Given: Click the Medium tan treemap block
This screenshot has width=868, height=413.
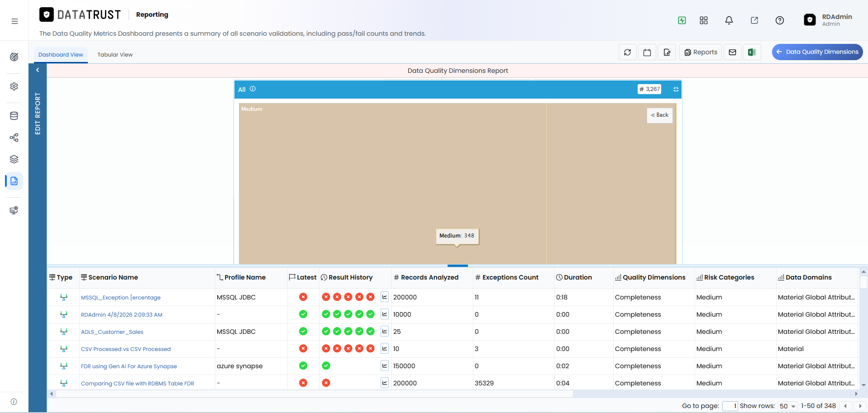Looking at the screenshot, I should [392, 183].
